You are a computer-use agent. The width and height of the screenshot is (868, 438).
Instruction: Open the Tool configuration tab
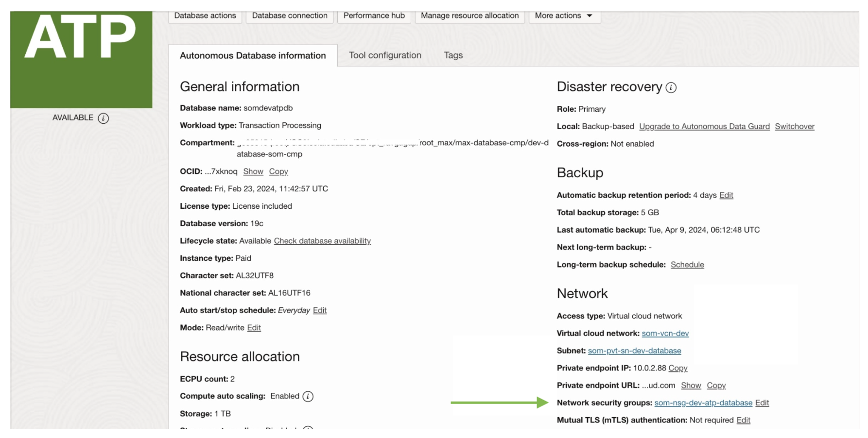coord(385,55)
